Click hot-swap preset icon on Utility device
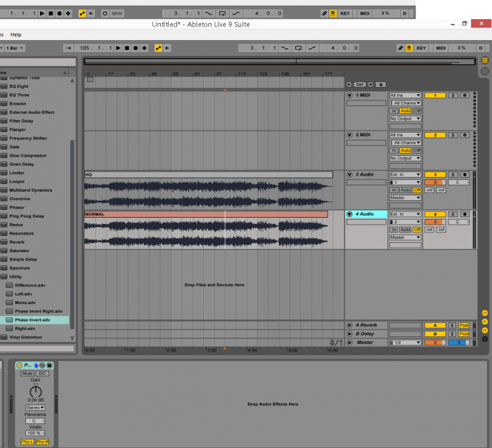Viewport: 492px width, 448px height. pyautogui.click(x=43, y=365)
